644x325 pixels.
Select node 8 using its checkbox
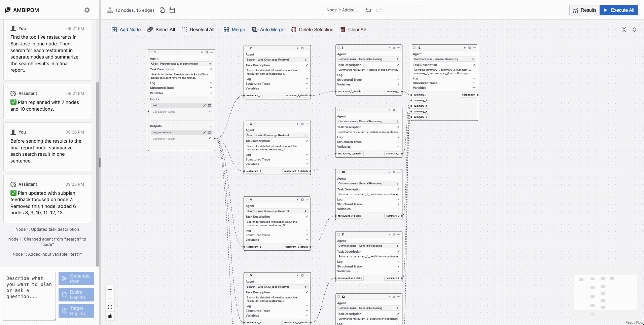pos(339,48)
